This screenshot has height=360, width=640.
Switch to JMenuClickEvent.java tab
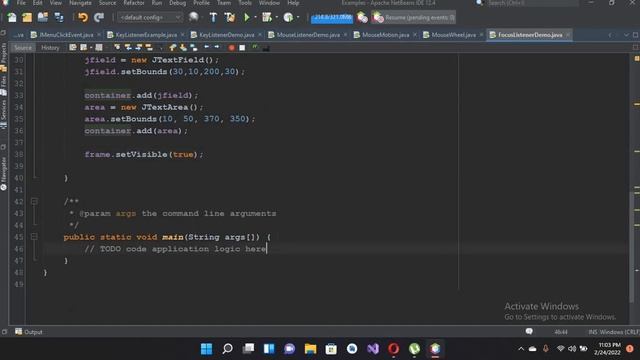(x=66, y=35)
